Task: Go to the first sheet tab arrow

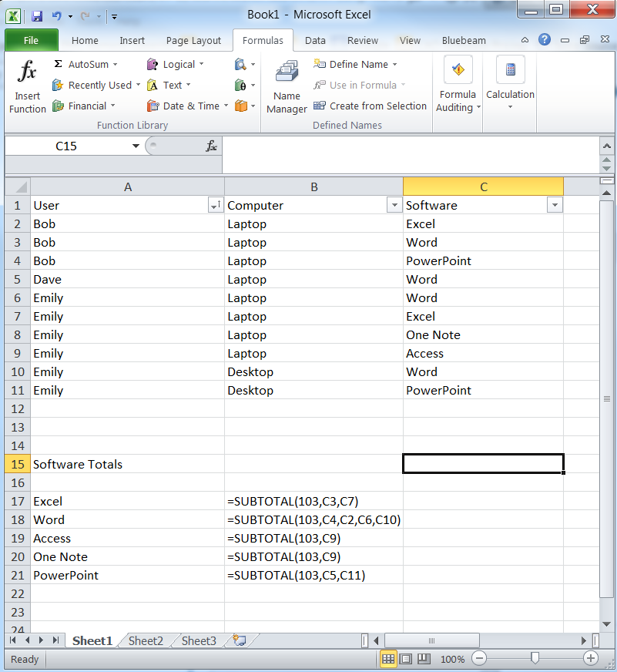Action: click(13, 640)
